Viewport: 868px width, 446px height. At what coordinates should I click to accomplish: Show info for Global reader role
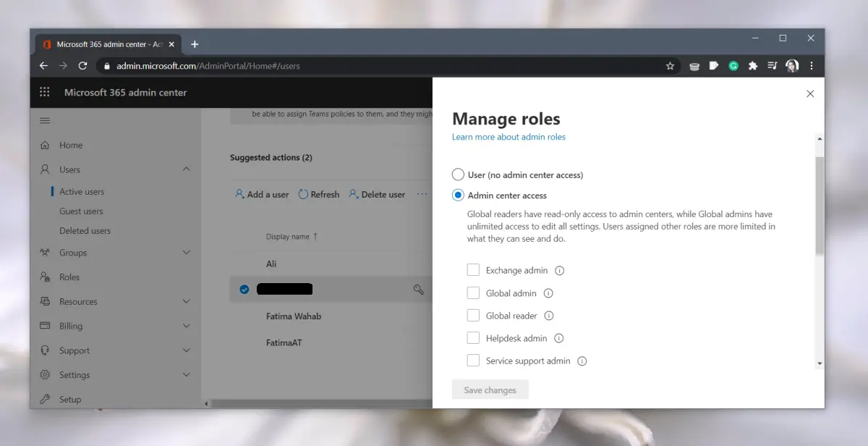(549, 316)
